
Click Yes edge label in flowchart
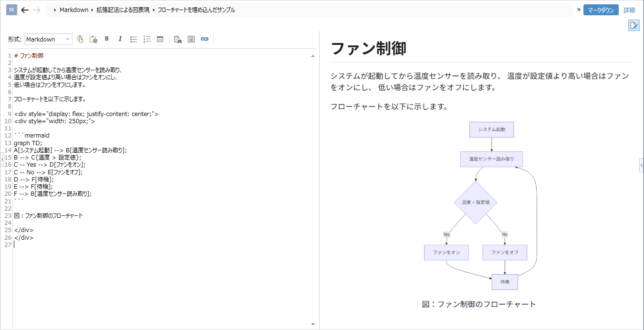coord(447,234)
